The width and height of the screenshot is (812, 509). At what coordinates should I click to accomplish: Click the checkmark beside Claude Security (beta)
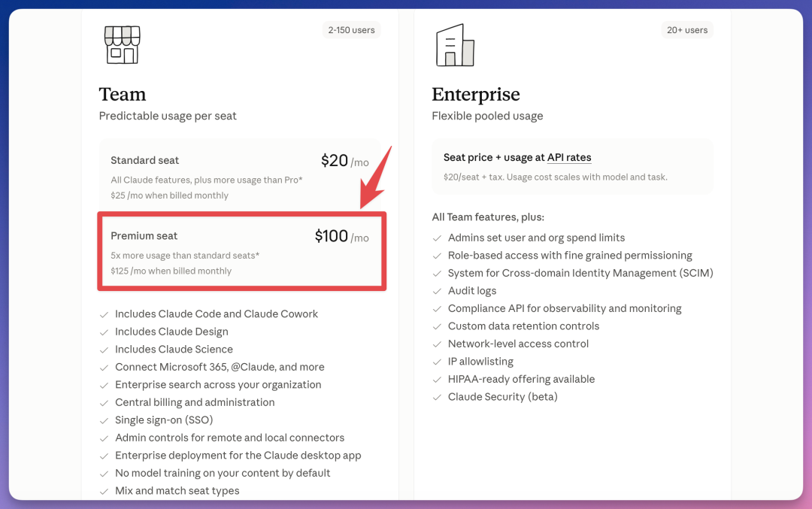[437, 397]
